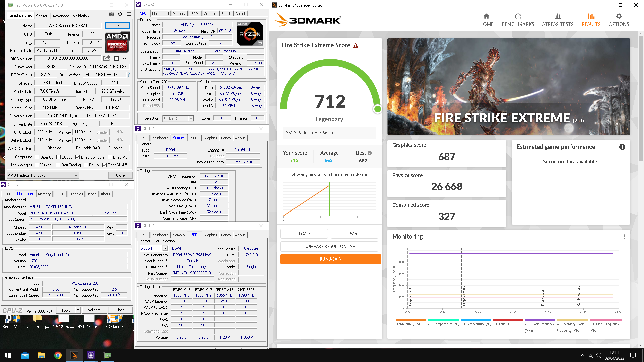
Task: Click the CPU Clock Frequency legend color bar
Action: 540,320
